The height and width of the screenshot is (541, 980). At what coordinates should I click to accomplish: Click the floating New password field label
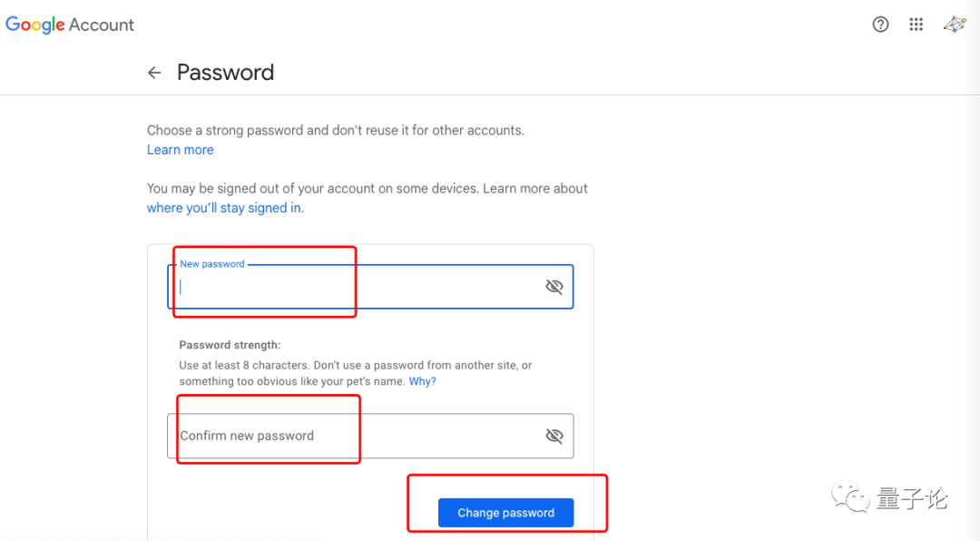211,264
